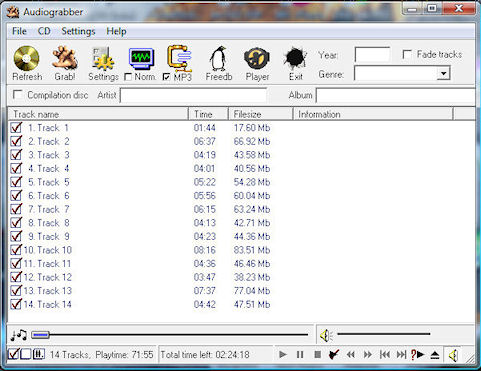Open the Settings menu
The image size is (481, 371).
[78, 31]
